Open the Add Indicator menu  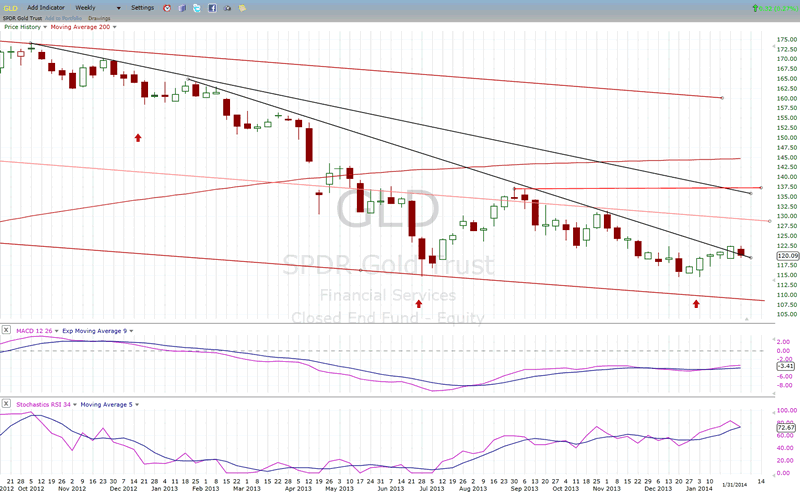46,8
